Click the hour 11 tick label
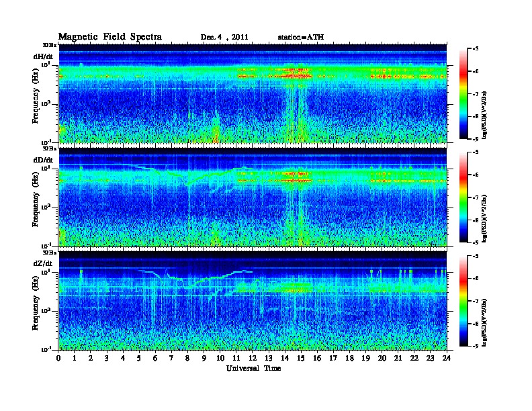Screen dimensions: 532x411 click(236, 358)
